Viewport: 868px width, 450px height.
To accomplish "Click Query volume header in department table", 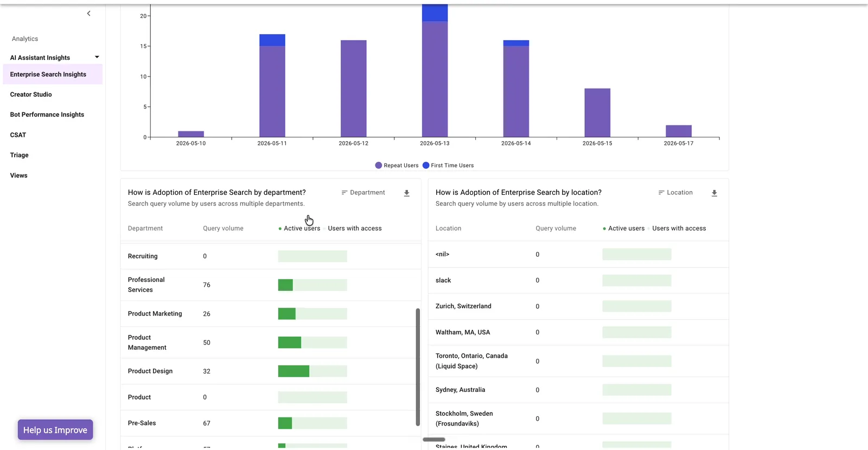I will tap(223, 229).
